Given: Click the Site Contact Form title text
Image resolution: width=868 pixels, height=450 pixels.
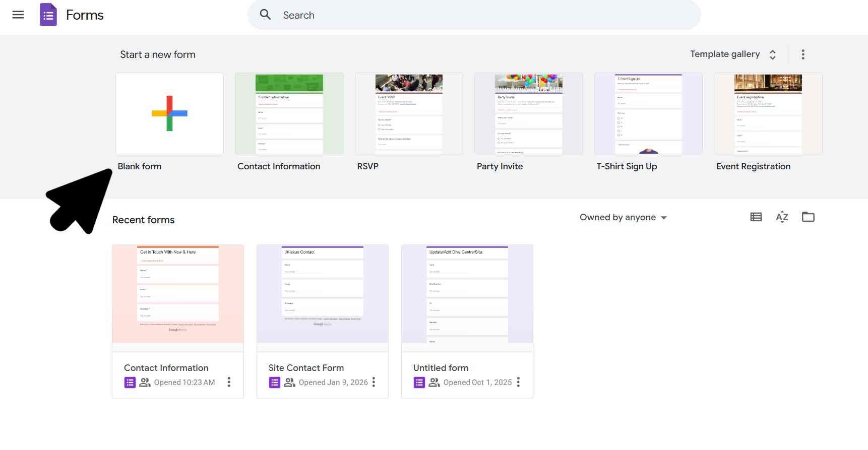Looking at the screenshot, I should (x=306, y=368).
